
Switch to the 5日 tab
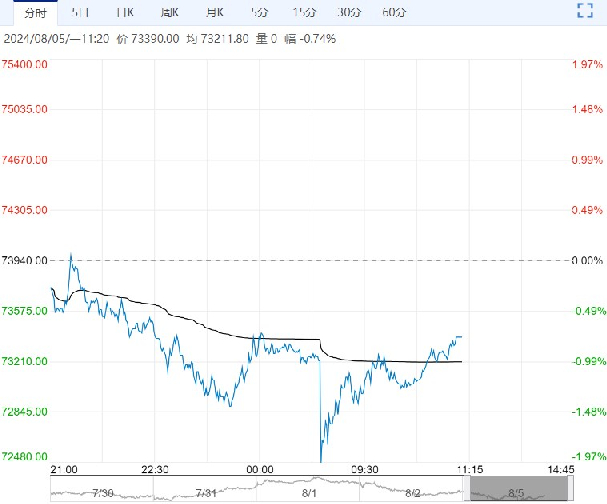[x=80, y=12]
